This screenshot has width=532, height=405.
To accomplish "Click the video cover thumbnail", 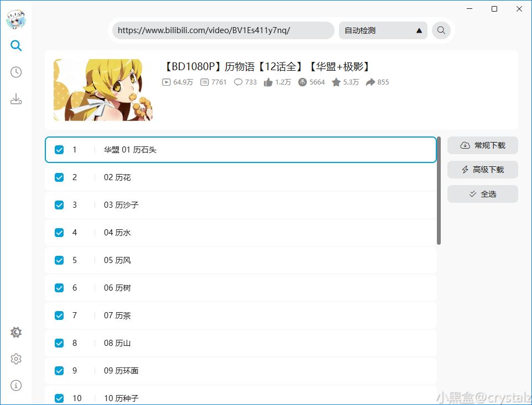I will coord(103,90).
